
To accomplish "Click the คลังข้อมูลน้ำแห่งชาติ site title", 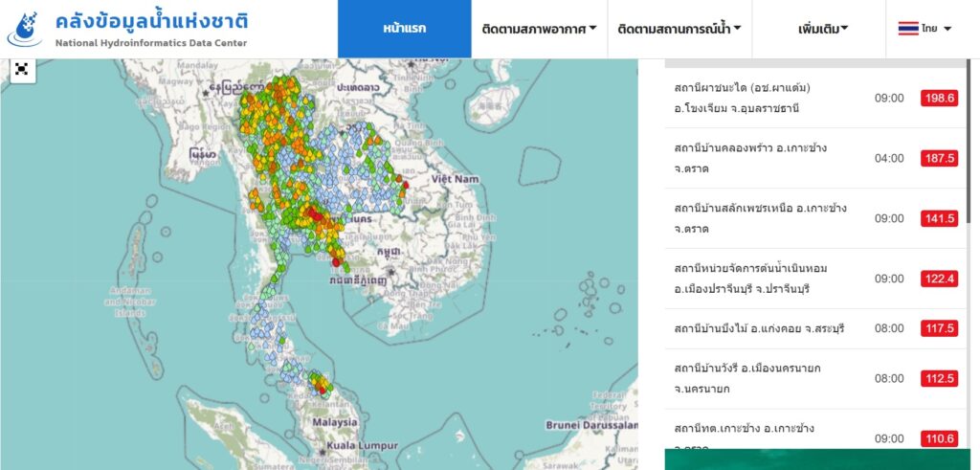I will point(151,20).
